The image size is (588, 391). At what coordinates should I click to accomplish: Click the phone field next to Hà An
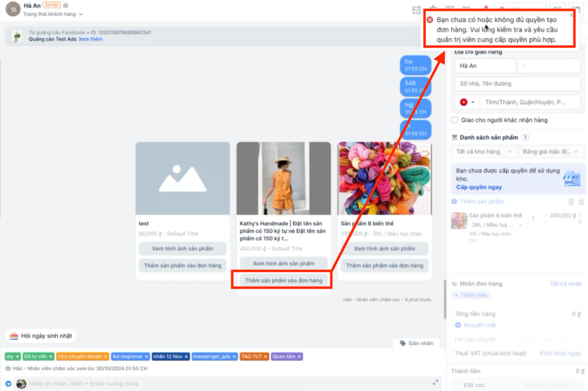(549, 66)
